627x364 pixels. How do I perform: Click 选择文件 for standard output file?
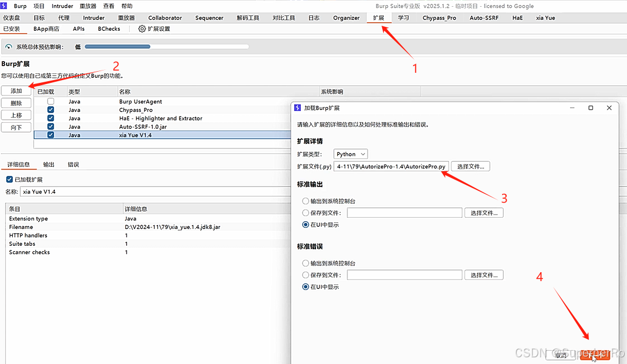484,213
